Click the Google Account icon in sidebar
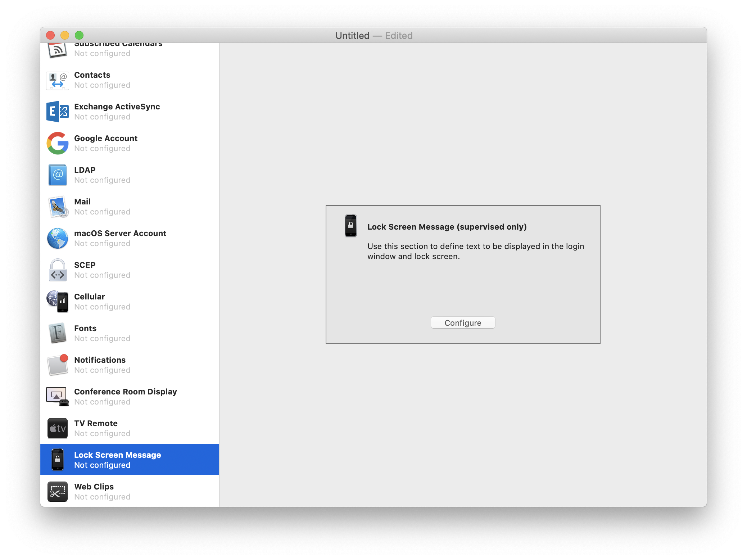 click(57, 143)
